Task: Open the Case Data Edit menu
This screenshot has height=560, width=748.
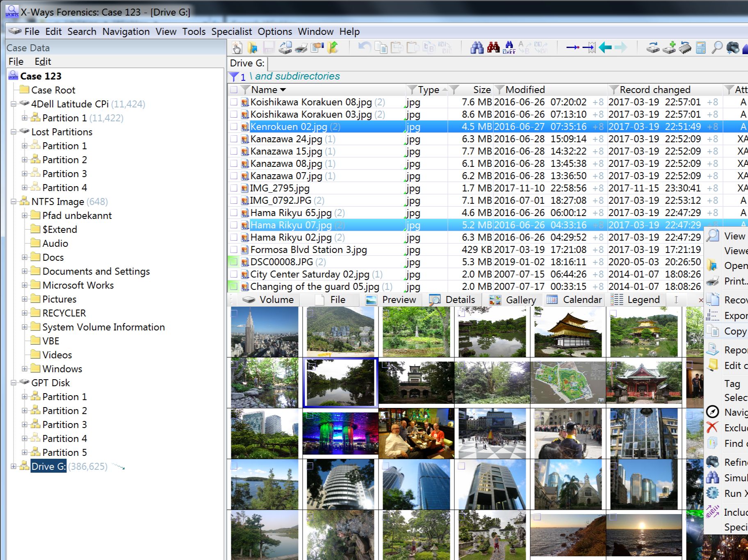Action: click(x=43, y=61)
